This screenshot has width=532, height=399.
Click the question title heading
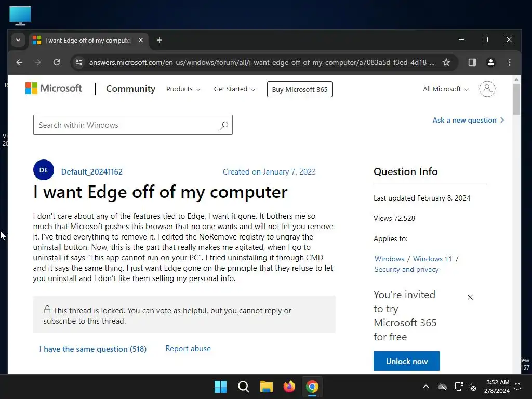click(160, 192)
